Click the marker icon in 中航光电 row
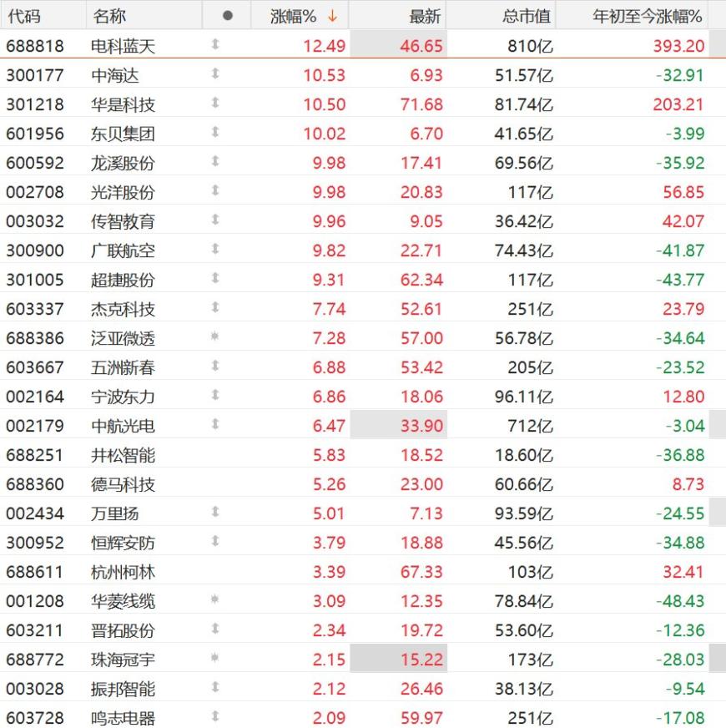726x728 pixels. click(215, 424)
